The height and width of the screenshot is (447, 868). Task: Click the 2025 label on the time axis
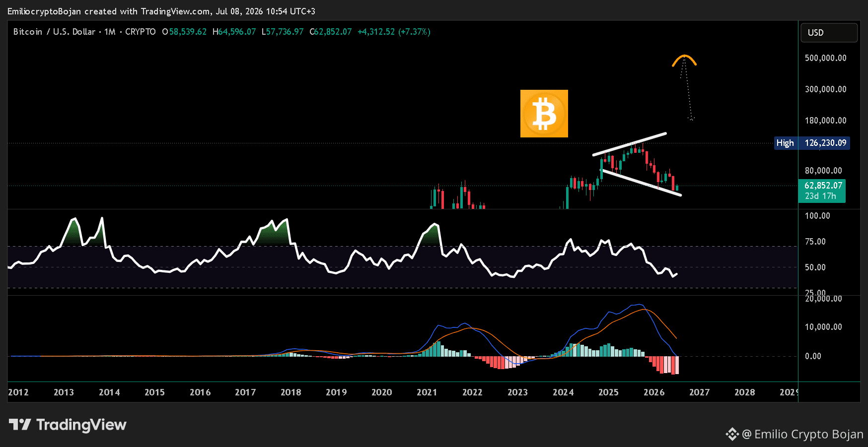coord(608,392)
